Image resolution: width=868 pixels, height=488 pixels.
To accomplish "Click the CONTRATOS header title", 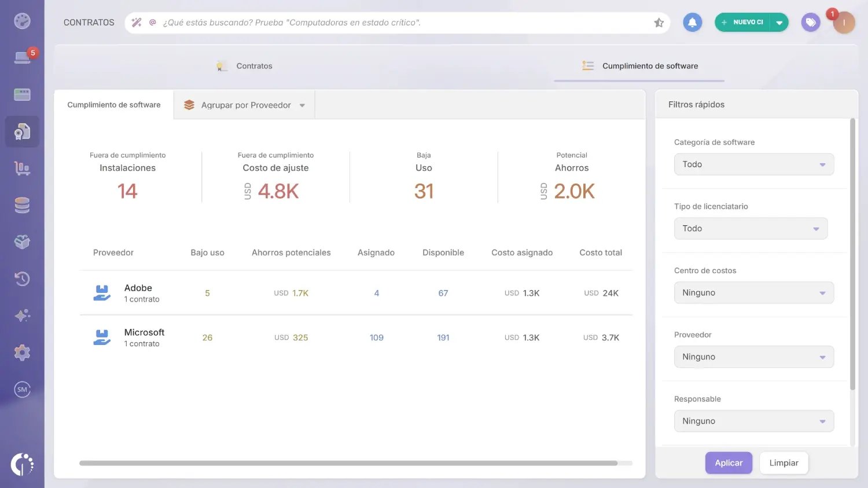I will pos(89,23).
